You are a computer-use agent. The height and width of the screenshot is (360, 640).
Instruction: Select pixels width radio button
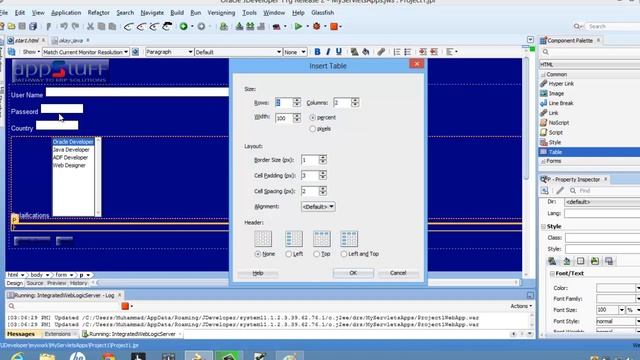(313, 129)
